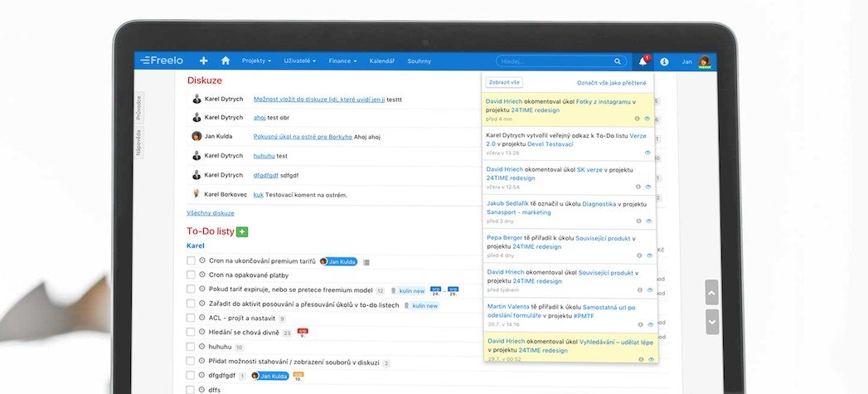The image size is (868, 394).
Task: Toggle read eye on Fotky z instagramu notification
Action: click(647, 118)
